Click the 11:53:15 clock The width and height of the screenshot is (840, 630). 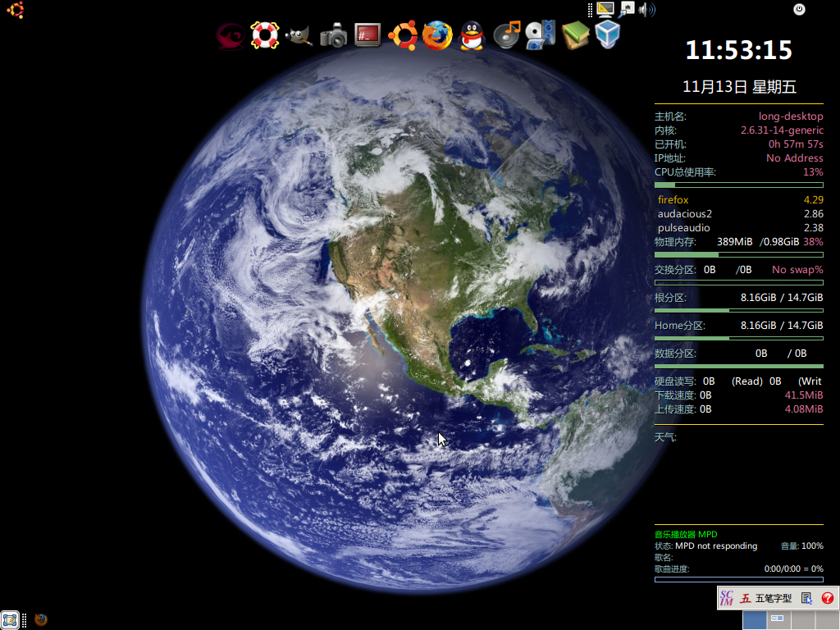[738, 50]
